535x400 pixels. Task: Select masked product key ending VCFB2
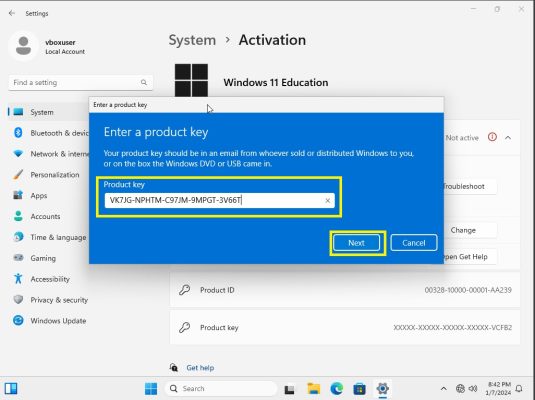[x=452, y=328]
